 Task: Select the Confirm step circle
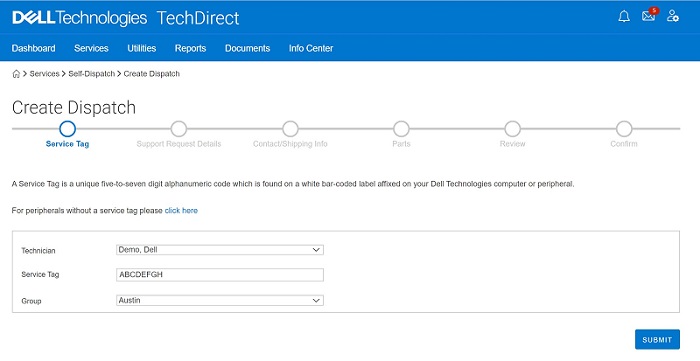624,129
